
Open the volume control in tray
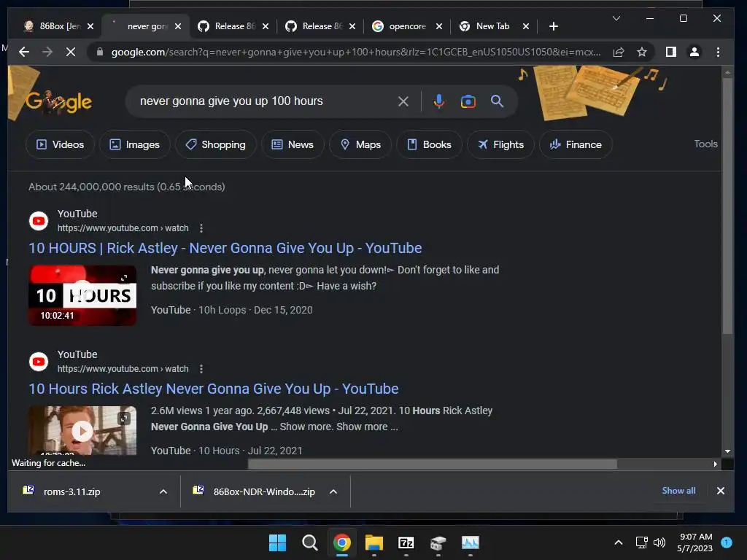coord(659,542)
